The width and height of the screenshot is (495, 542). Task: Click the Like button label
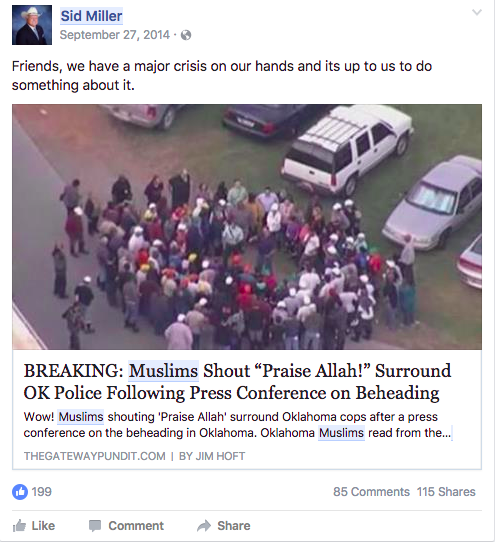[x=43, y=526]
